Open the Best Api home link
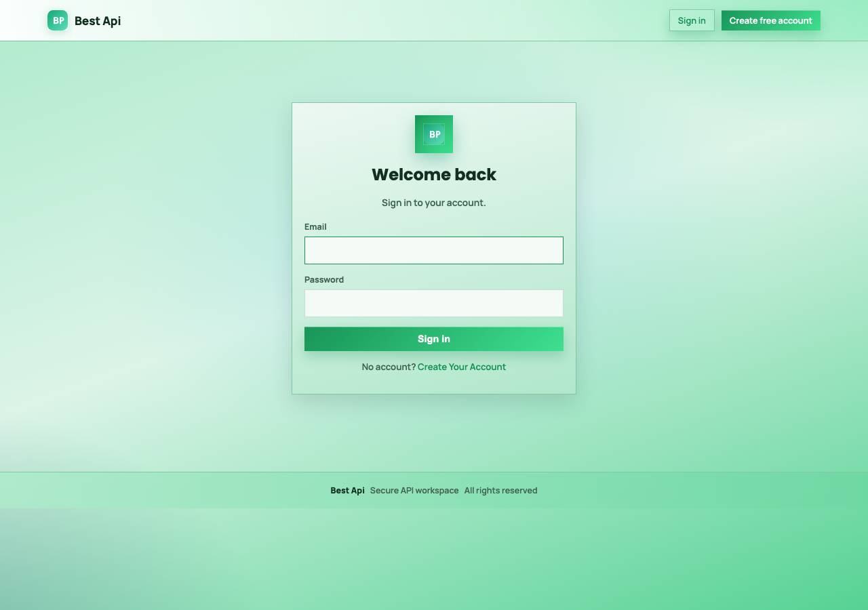 (84, 20)
